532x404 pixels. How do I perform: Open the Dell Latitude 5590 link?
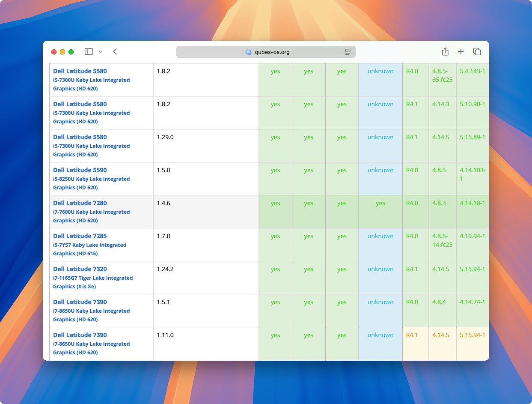[80, 170]
